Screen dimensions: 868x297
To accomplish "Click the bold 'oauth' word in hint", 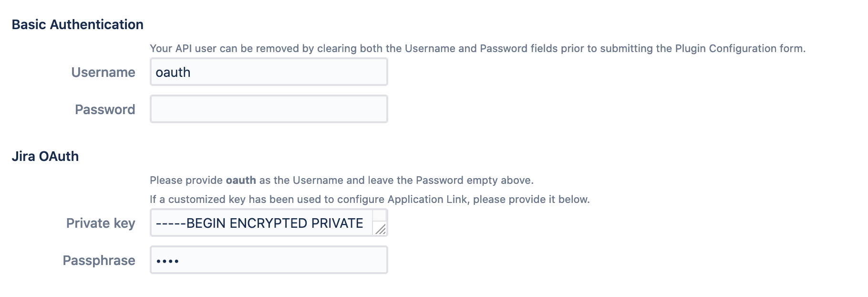I will [241, 180].
